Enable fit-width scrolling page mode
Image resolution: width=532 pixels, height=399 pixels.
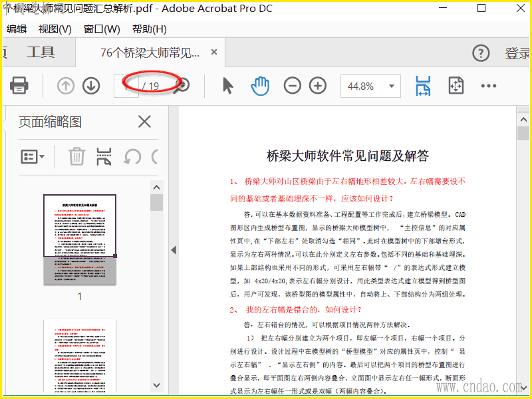[x=423, y=86]
